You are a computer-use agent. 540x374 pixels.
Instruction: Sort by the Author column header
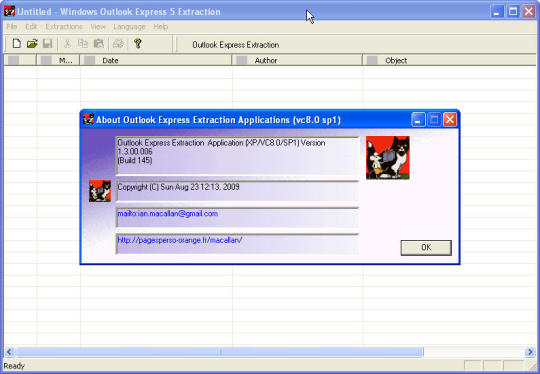click(297, 61)
